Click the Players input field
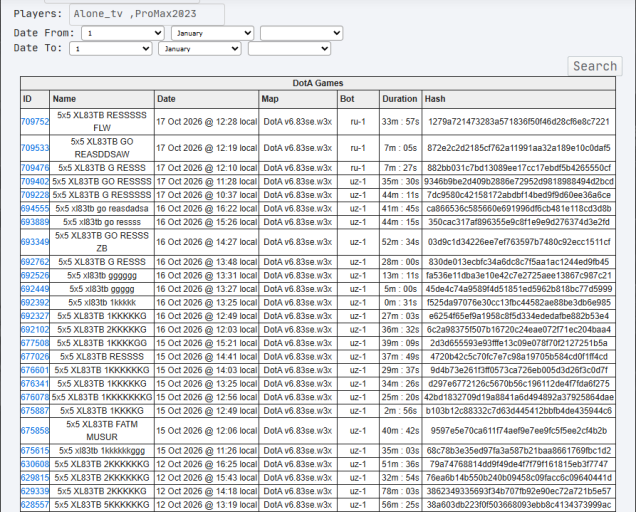The width and height of the screenshot is (636, 512). point(147,14)
